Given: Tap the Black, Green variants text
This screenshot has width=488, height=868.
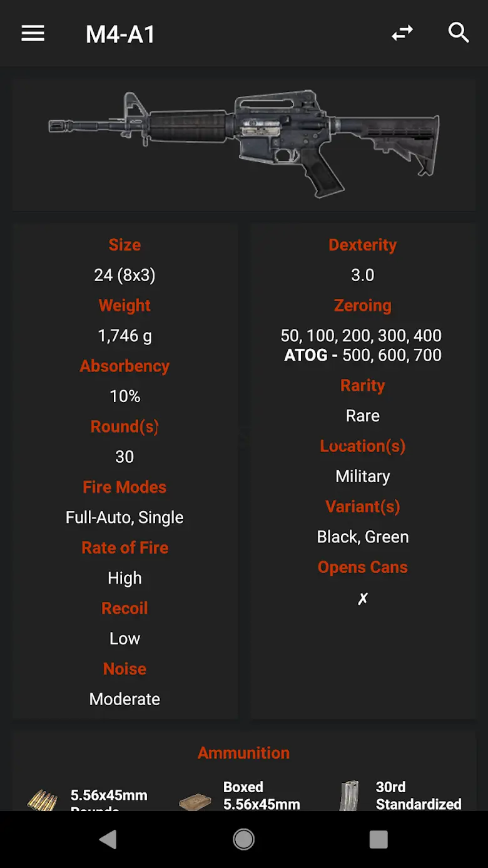Looking at the screenshot, I should click(362, 537).
